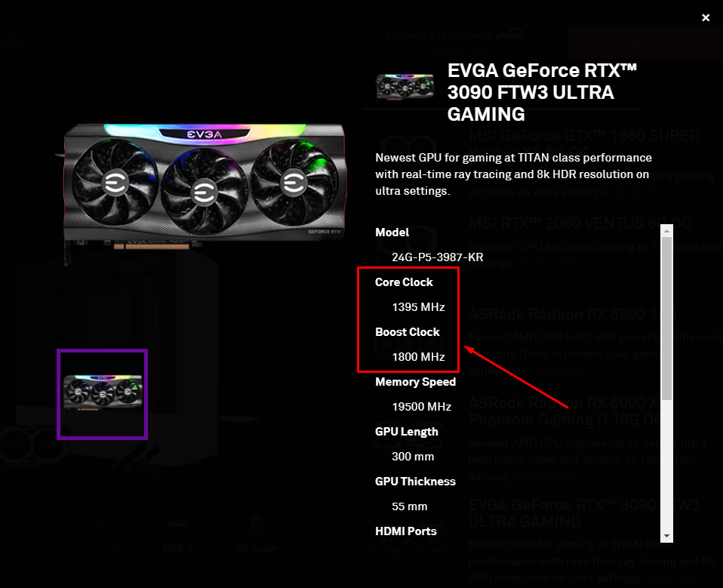Click the small GPU image beside the title
The height and width of the screenshot is (588, 723).
(405, 86)
